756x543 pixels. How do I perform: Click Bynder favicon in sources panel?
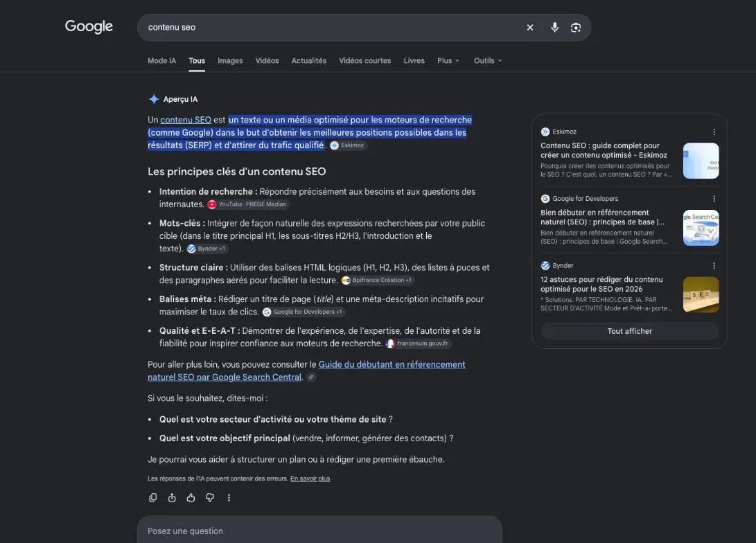(545, 266)
